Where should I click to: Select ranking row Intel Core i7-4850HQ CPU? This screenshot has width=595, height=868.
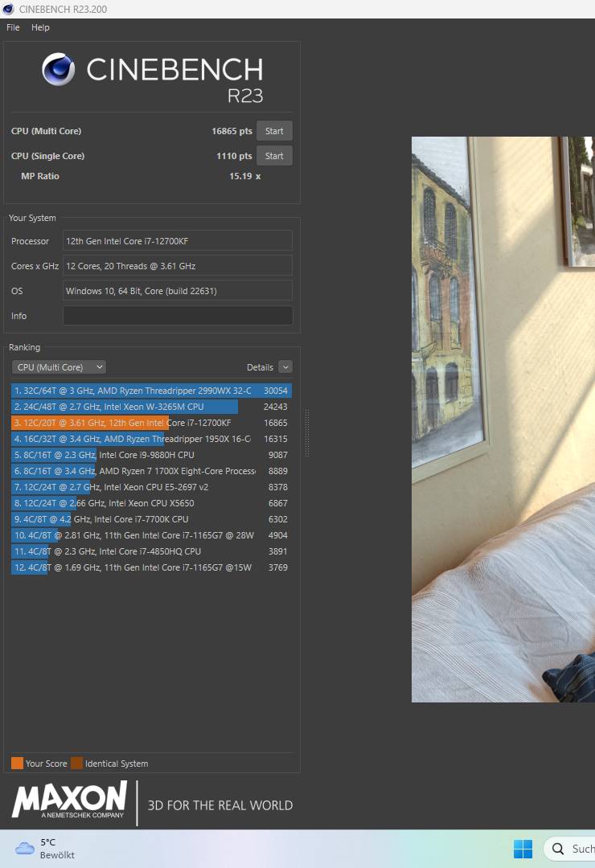151,551
